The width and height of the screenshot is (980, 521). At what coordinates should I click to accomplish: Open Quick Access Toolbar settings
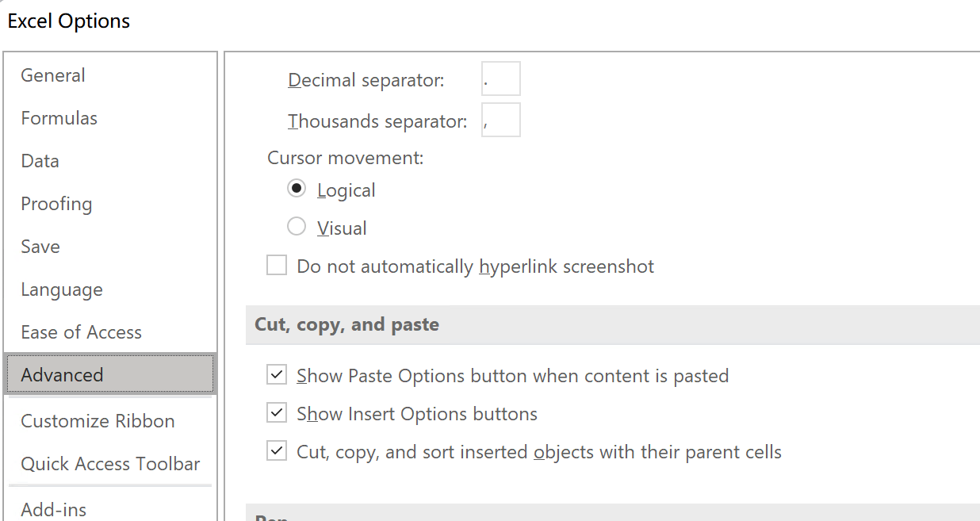pyautogui.click(x=110, y=464)
